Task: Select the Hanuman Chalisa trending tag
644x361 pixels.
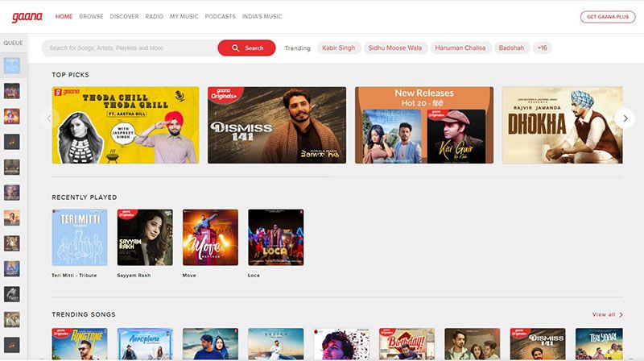Action: pos(460,48)
